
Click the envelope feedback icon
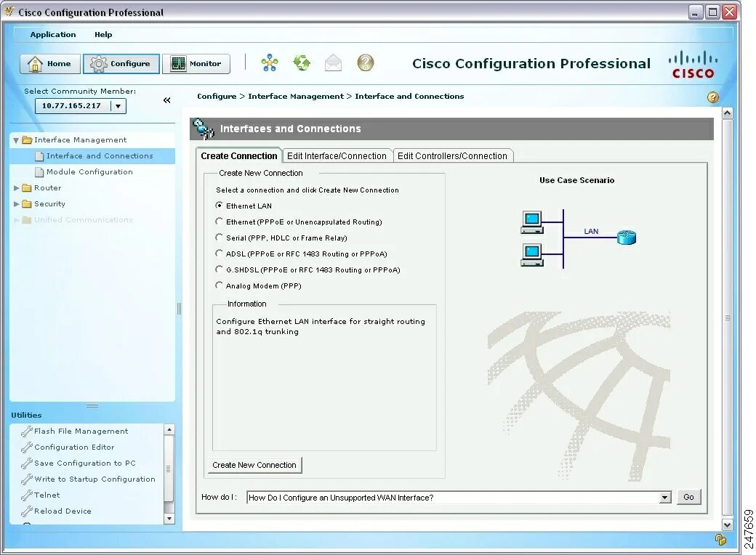[333, 63]
